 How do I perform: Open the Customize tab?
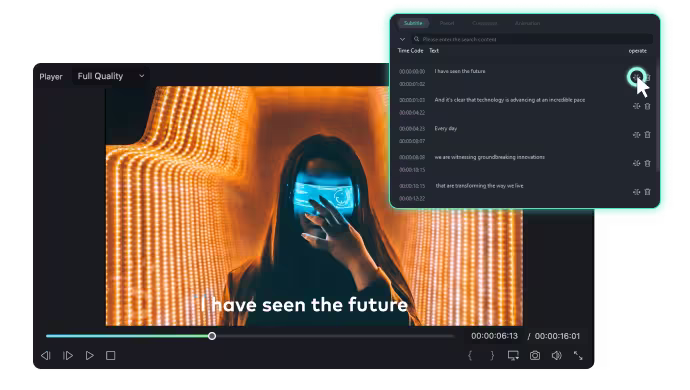484,23
